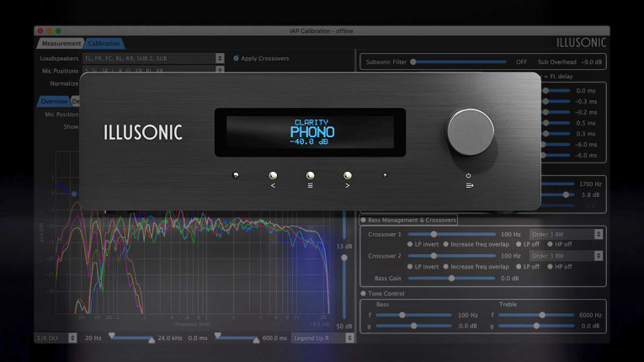
Task: Enable LP invert for Crossover 1
Action: click(410, 243)
